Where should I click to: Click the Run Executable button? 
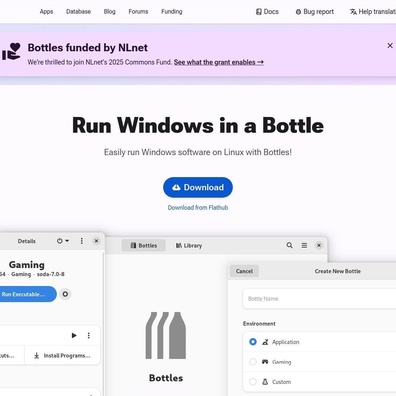click(x=27, y=294)
